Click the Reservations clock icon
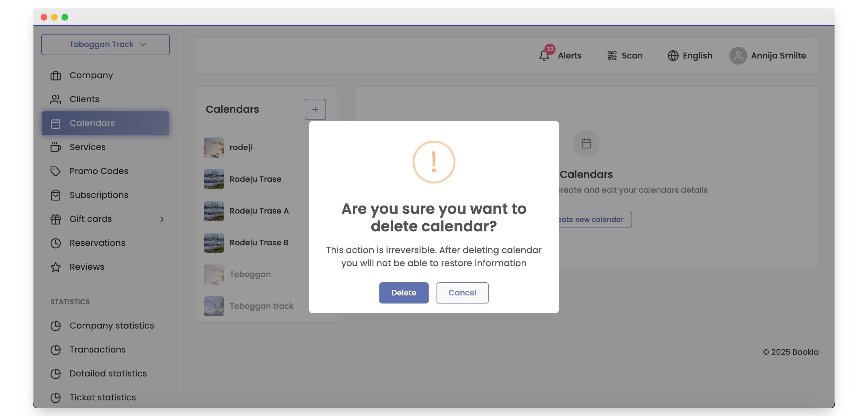This screenshot has width=868, height=416. click(56, 243)
